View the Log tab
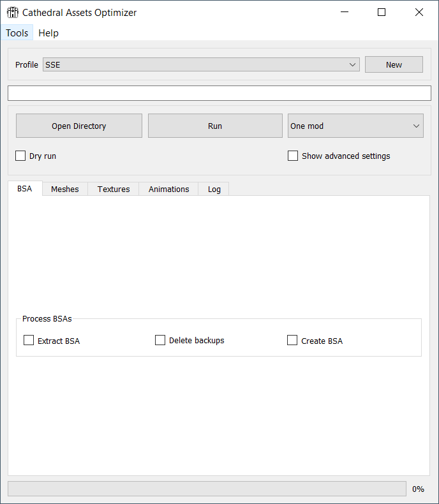 pyautogui.click(x=214, y=189)
